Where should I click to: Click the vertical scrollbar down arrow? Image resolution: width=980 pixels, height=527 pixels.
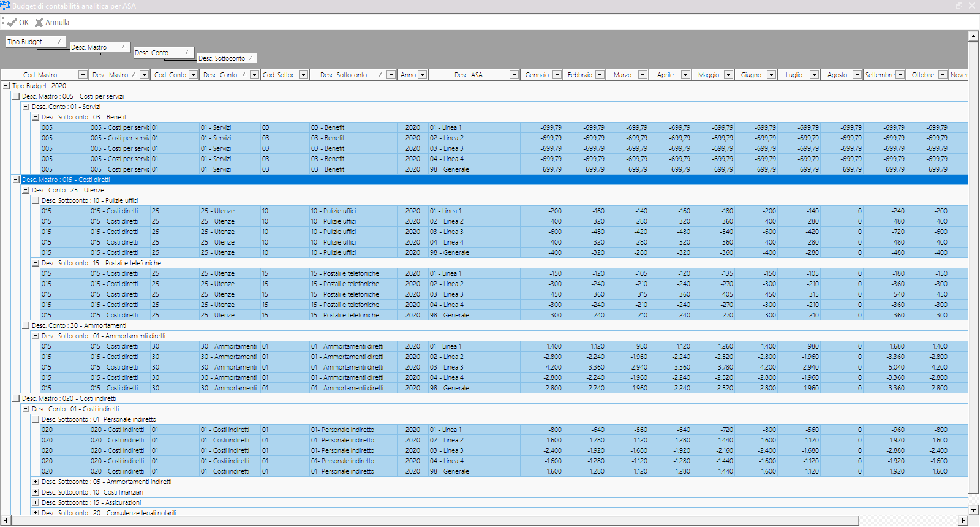tap(973, 510)
